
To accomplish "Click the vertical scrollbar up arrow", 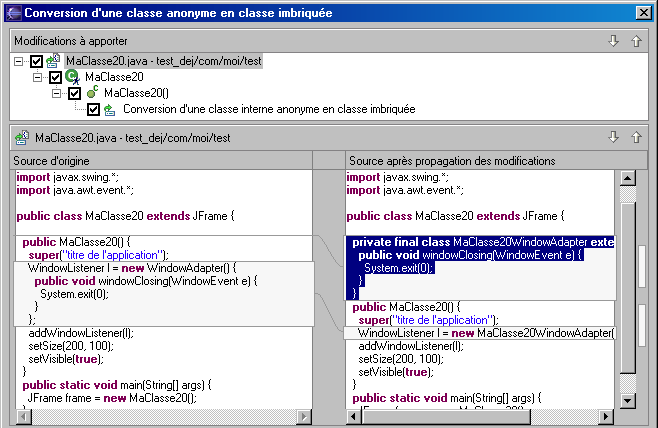I will tap(628, 178).
